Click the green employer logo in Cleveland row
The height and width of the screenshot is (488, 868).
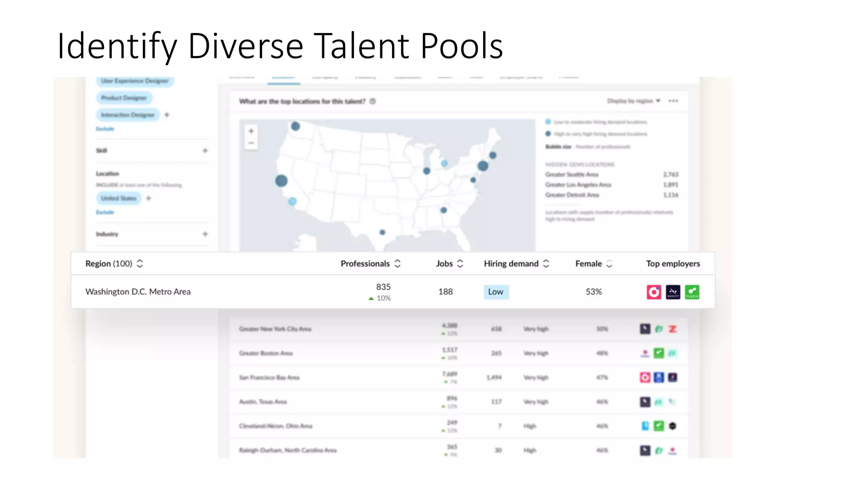pos(659,426)
